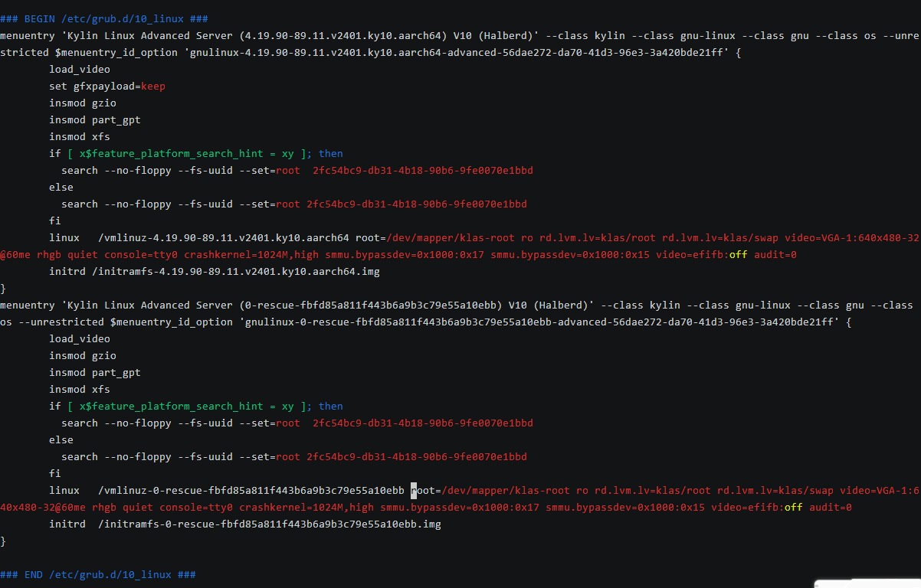Click the white panel at bottom-right corner

coord(867,583)
